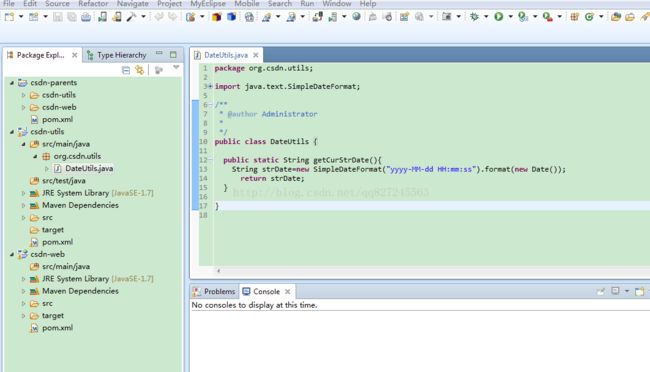Screen dimensions: 650x372
Task: Open the Navigate menu
Action: click(x=133, y=4)
